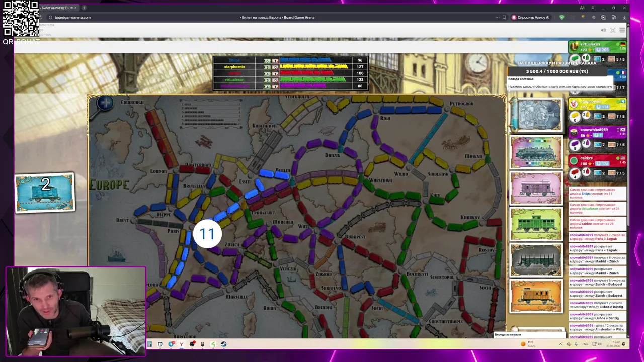Screen dimensions: 644x362
Task: Select the starphoenix row in score table
Action: click(290, 67)
